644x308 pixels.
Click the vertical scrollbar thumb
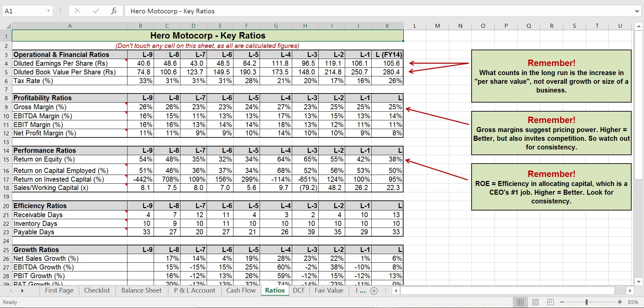(639, 105)
